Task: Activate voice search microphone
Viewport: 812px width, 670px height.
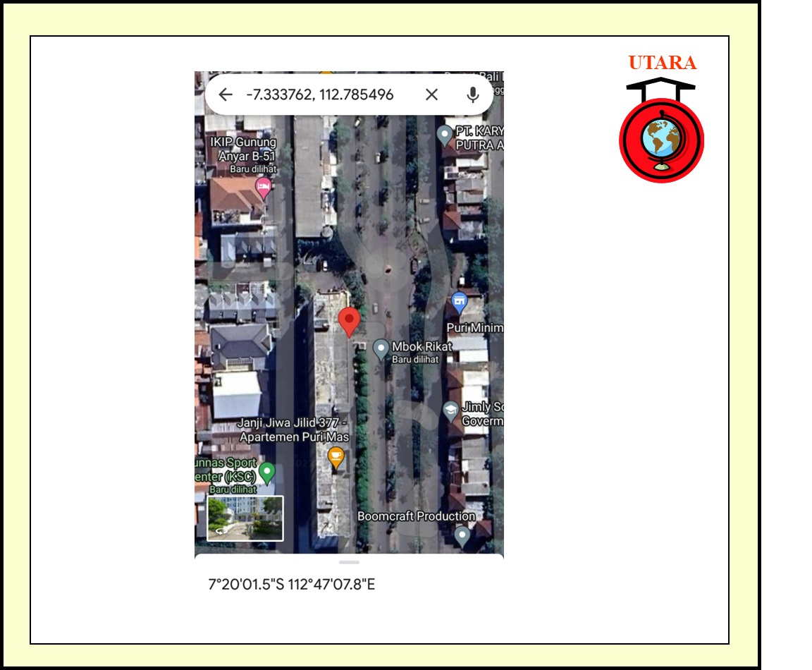Action: (472, 95)
